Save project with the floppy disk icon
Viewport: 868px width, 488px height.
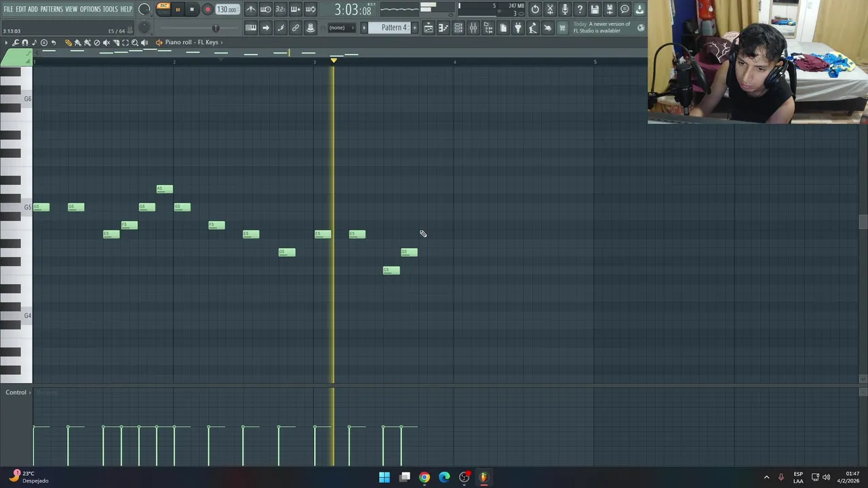click(x=594, y=9)
